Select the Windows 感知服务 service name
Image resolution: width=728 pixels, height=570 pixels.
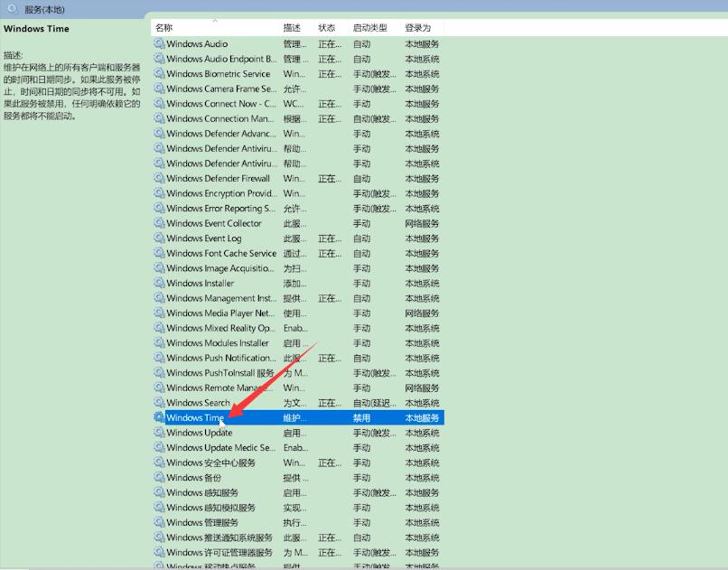202,492
